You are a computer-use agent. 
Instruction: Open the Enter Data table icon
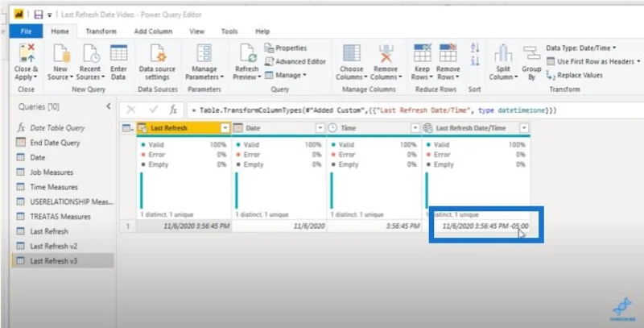coord(118,53)
